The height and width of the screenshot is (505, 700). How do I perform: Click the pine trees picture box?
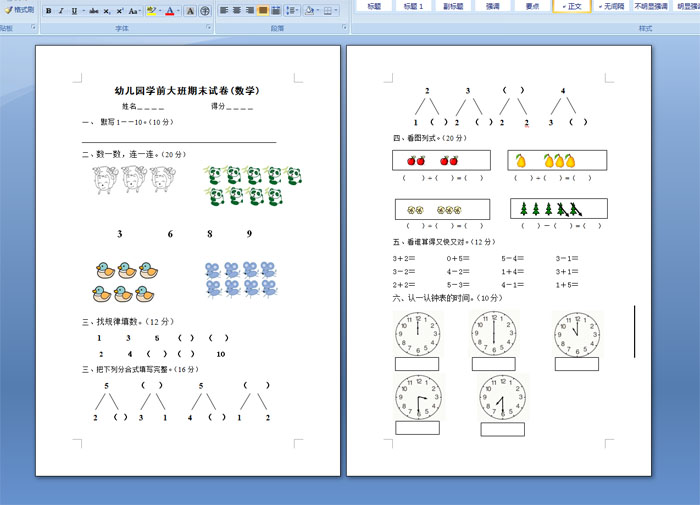point(559,209)
